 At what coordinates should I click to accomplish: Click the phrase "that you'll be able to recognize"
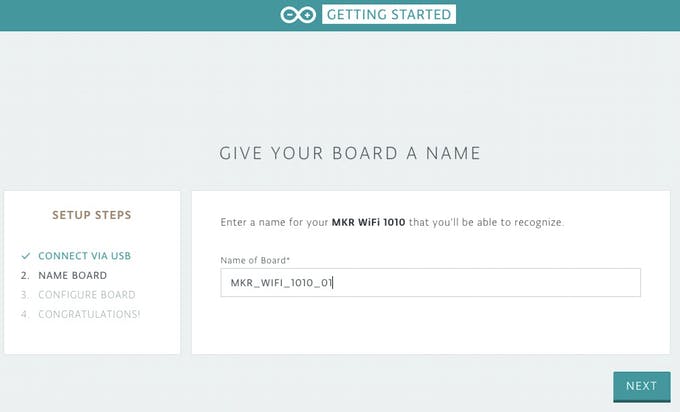point(486,222)
